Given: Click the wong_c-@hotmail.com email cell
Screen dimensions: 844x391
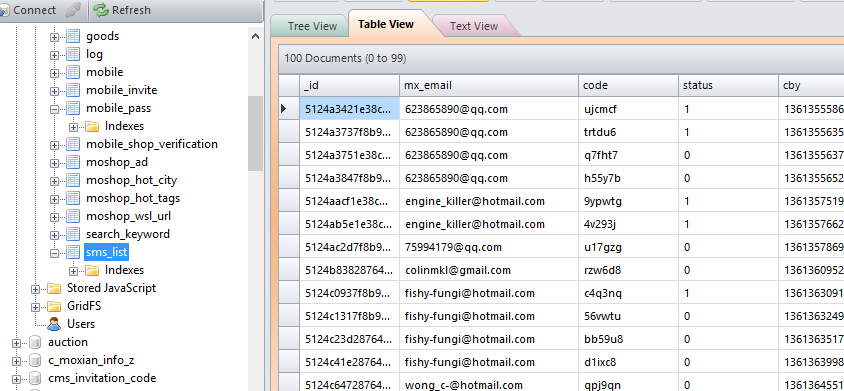Looking at the screenshot, I should 489,383.
